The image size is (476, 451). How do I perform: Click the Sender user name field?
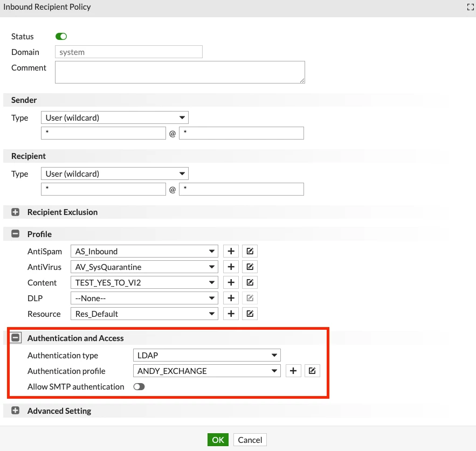104,133
